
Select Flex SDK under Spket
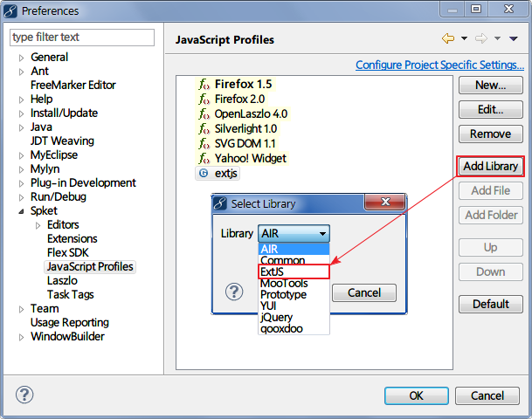click(x=67, y=253)
